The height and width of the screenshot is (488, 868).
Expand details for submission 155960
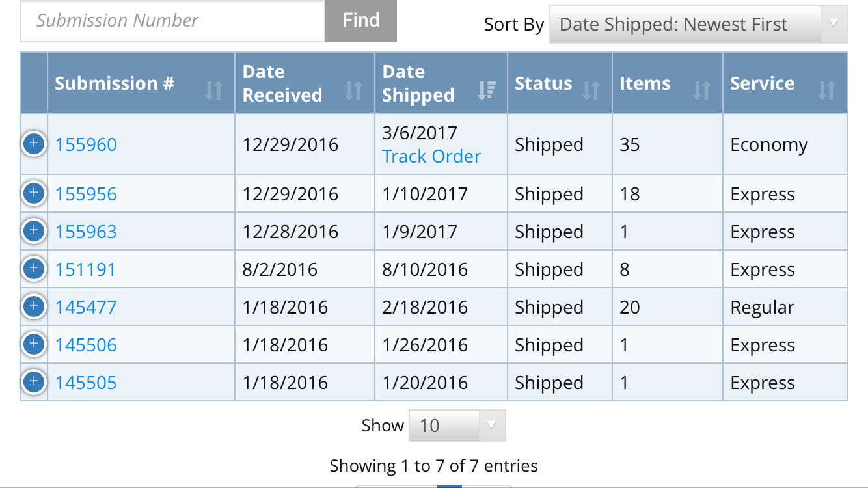[x=34, y=144]
